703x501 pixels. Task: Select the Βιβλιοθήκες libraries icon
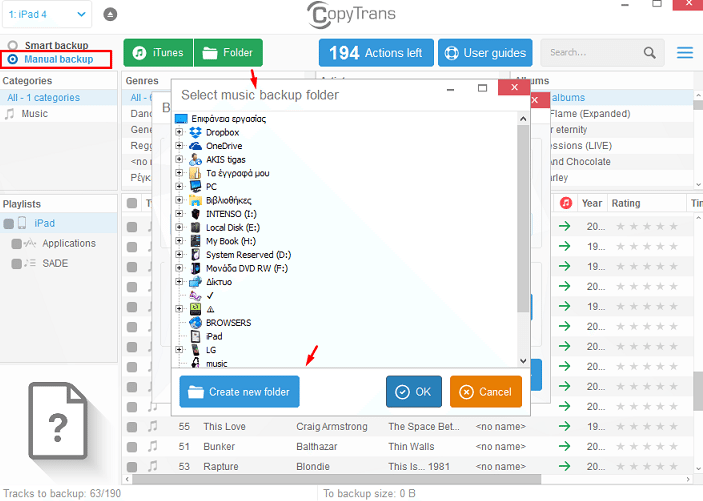195,200
